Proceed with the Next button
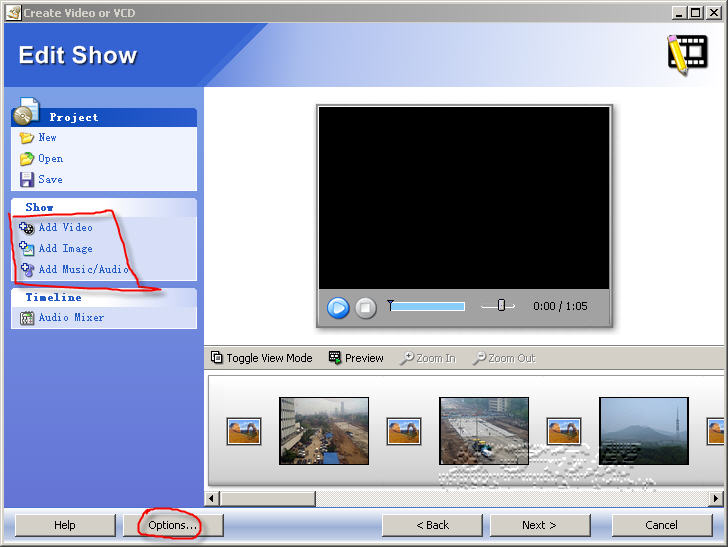The width and height of the screenshot is (728, 547). tap(538, 525)
